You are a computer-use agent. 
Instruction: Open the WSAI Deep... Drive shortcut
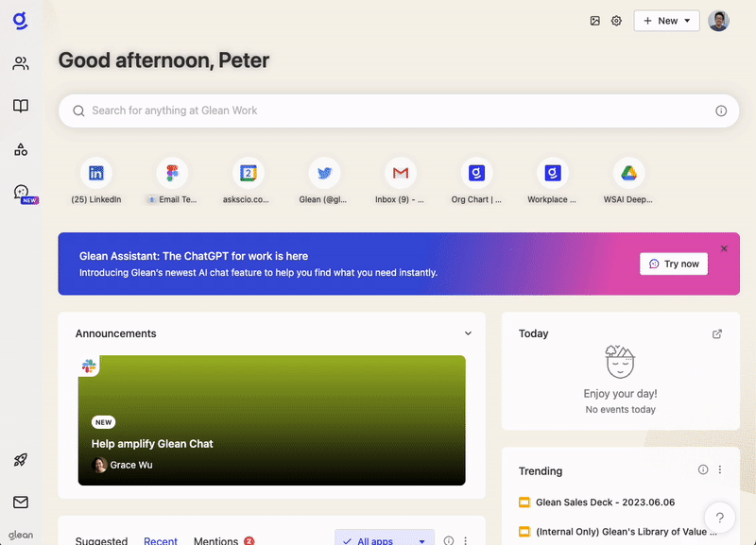coord(628,180)
